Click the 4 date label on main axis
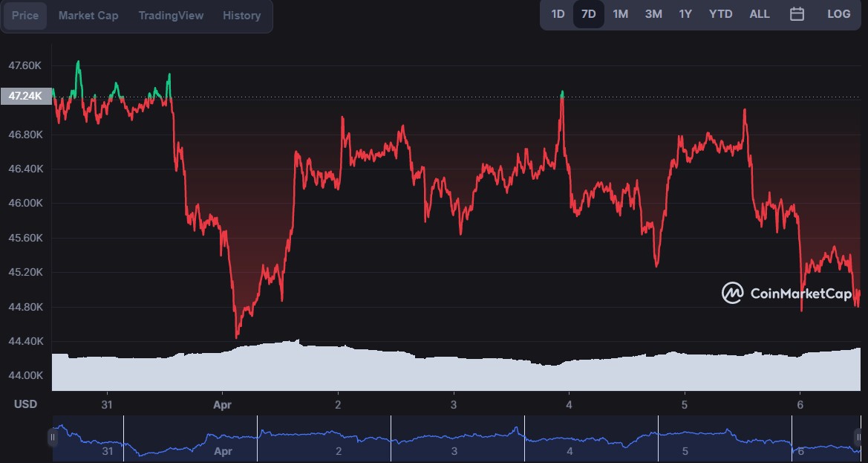 (x=569, y=404)
